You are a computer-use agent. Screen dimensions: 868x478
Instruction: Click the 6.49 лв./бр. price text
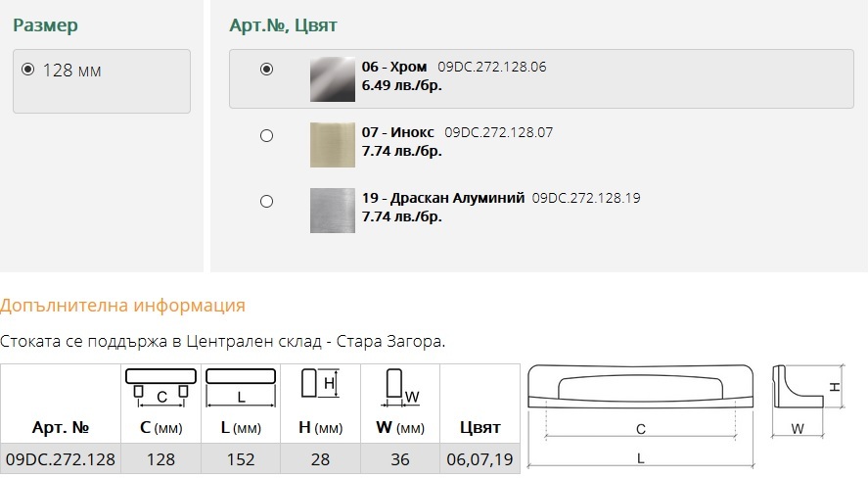[x=402, y=86]
